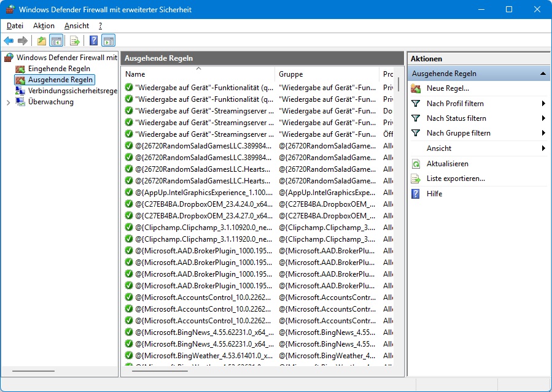
Task: Open the Nach Profil filtern submenu arrow
Action: point(543,103)
